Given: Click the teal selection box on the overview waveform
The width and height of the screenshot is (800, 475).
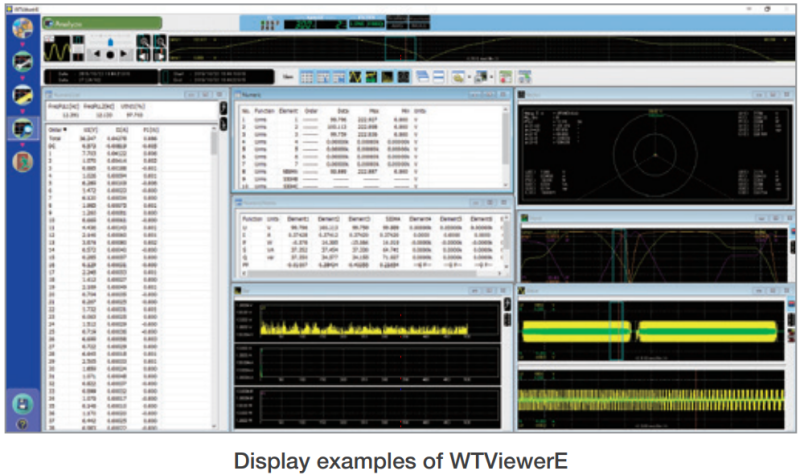Looking at the screenshot, I should [x=400, y=48].
